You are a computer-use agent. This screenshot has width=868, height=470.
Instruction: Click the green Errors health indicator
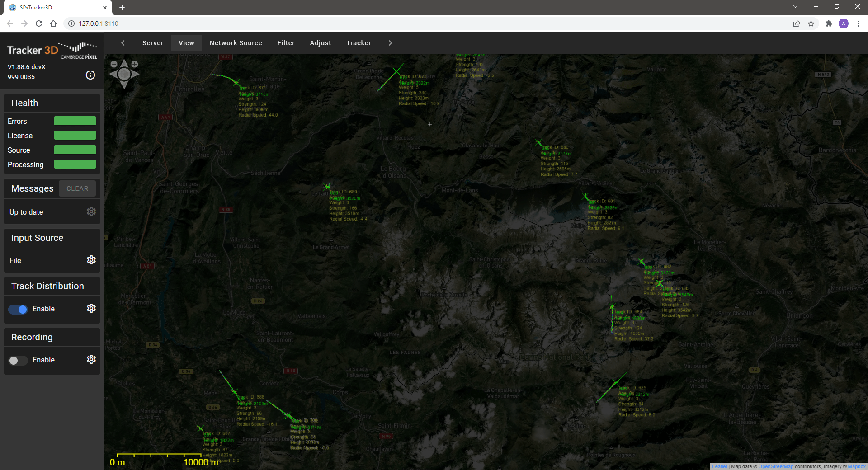point(75,121)
